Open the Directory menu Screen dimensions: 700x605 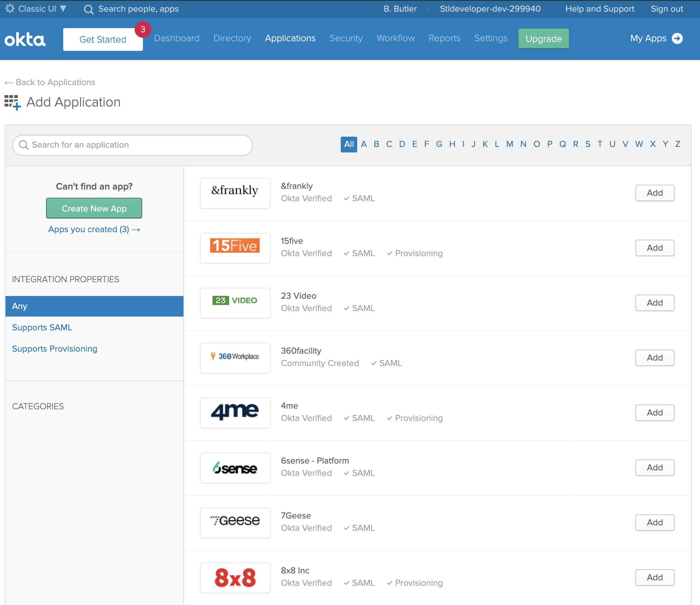pos(232,38)
